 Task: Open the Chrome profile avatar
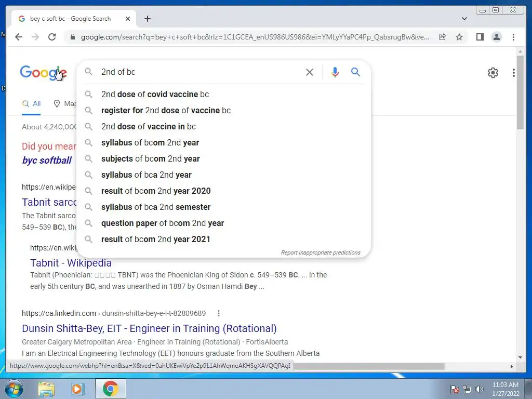[x=496, y=37]
